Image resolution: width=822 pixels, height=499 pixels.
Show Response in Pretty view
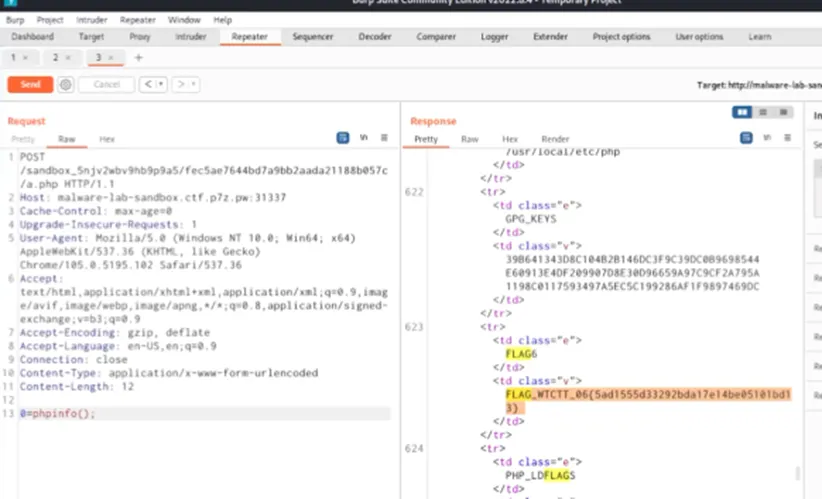[426, 139]
